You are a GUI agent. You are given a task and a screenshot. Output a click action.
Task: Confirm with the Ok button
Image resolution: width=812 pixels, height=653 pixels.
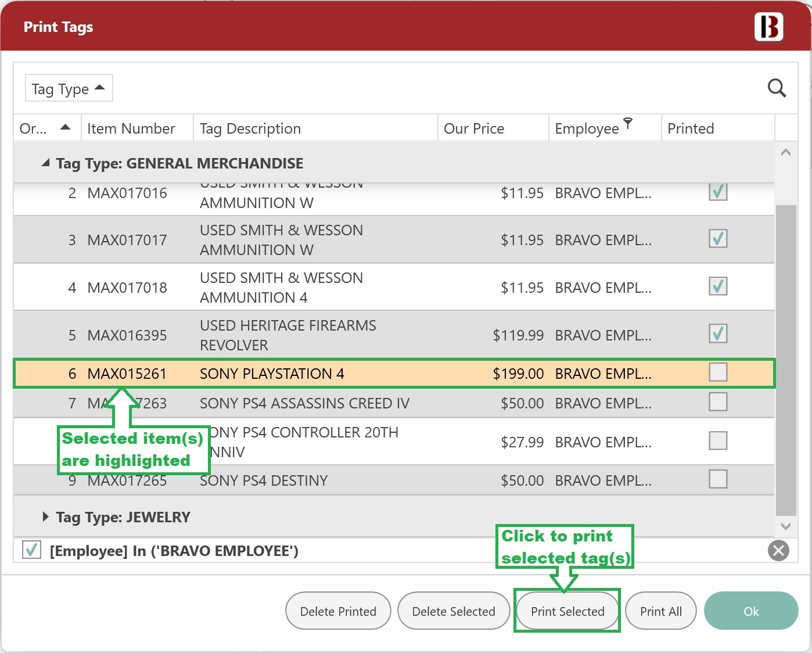tap(751, 611)
